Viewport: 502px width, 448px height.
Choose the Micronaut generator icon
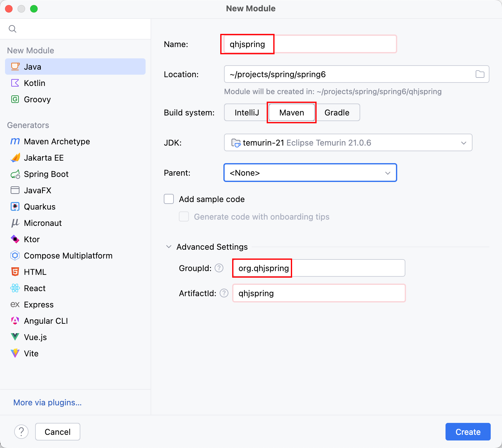coord(15,223)
